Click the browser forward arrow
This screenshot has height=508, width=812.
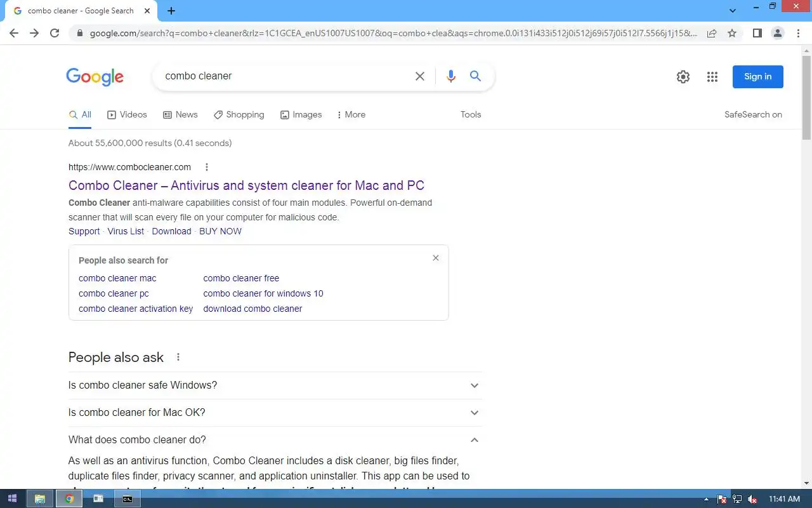click(x=34, y=33)
